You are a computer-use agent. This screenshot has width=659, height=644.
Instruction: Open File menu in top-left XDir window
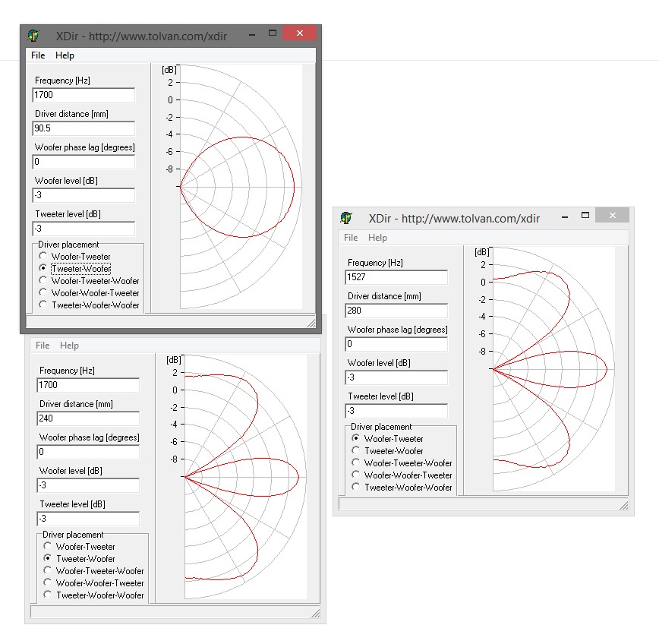coord(38,55)
